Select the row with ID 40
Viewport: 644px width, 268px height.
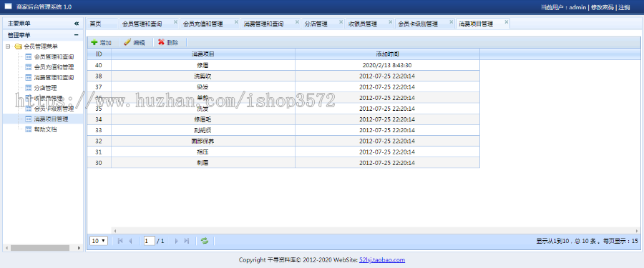point(283,65)
